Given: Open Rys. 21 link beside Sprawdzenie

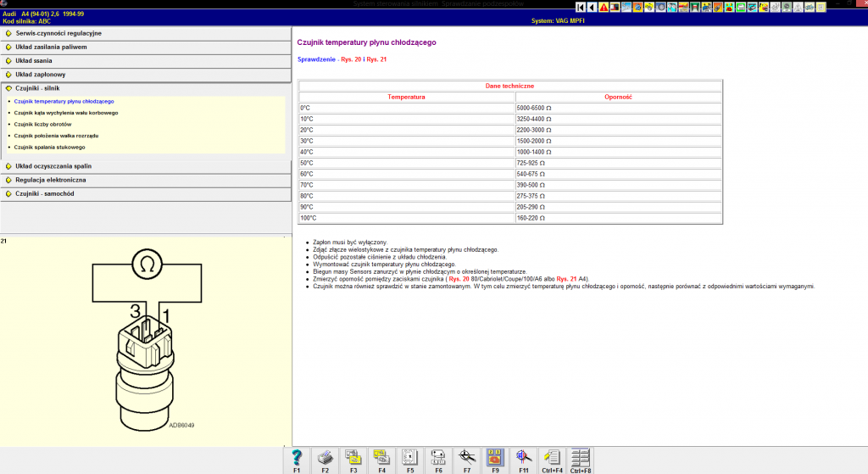Looking at the screenshot, I should [376, 59].
